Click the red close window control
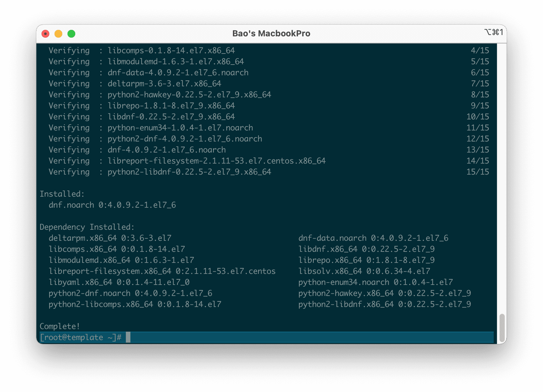 point(45,33)
